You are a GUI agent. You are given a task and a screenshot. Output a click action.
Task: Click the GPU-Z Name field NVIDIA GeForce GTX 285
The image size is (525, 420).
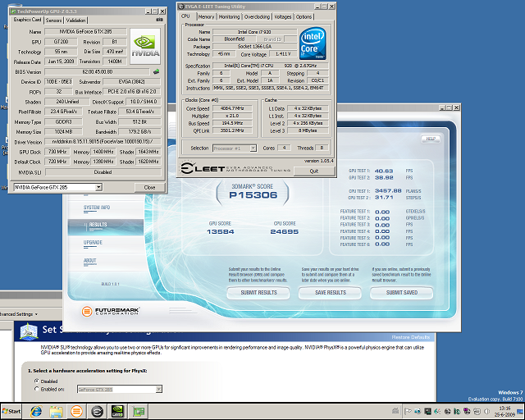click(85, 31)
